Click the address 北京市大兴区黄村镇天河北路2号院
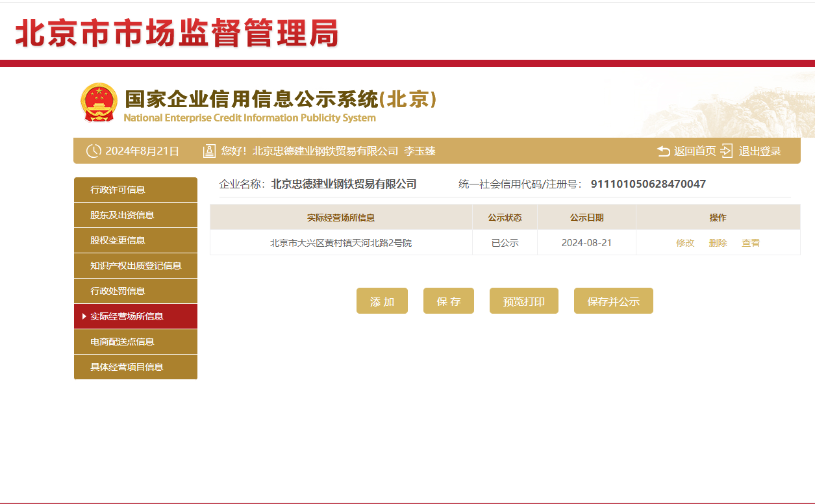The image size is (815, 504). coord(341,243)
